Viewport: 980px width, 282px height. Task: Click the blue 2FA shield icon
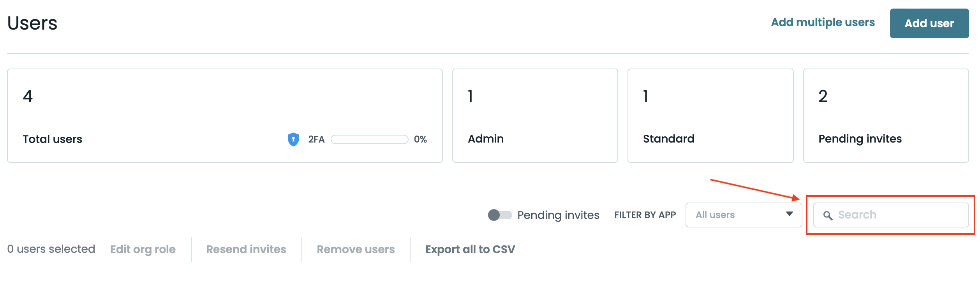[x=293, y=139]
